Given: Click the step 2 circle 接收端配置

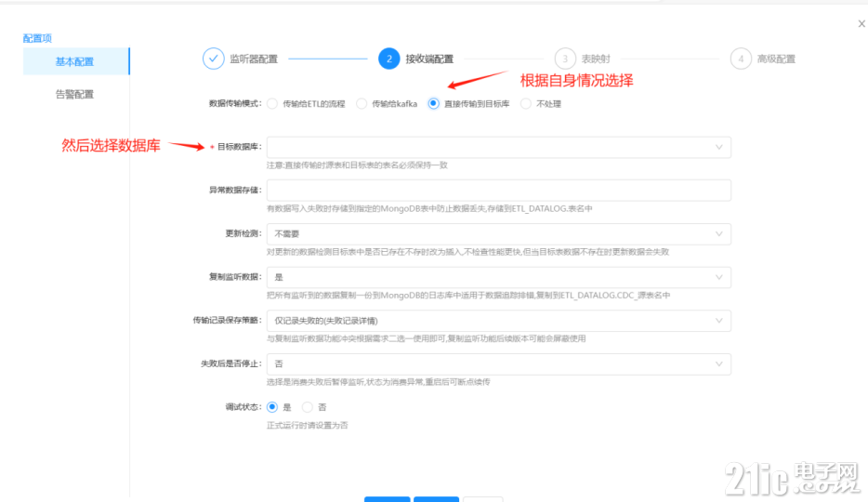Looking at the screenshot, I should pyautogui.click(x=389, y=59).
